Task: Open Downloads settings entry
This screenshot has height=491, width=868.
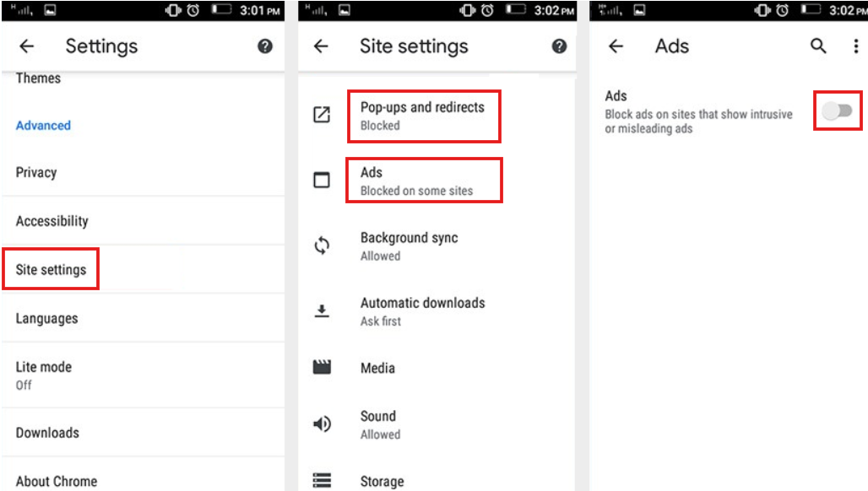Action: tap(47, 433)
